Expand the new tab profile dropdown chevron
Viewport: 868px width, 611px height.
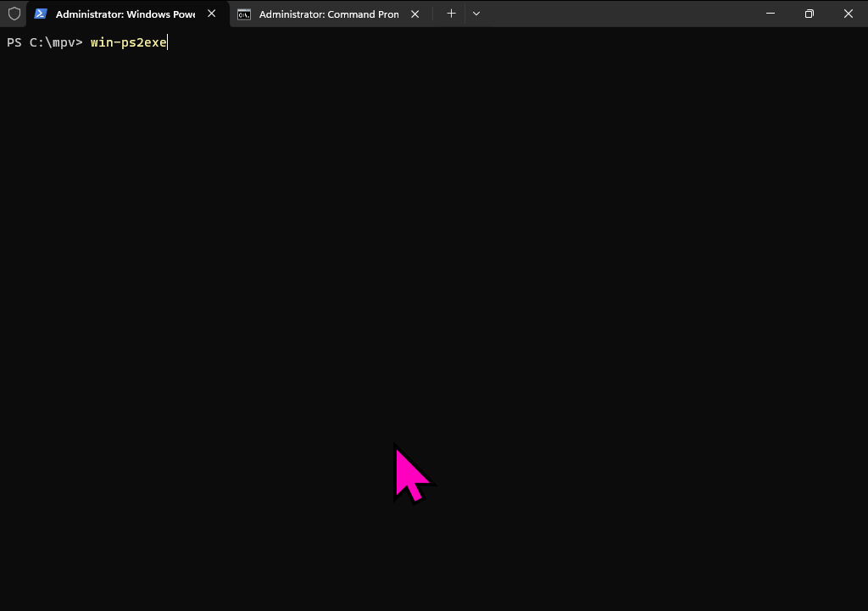pos(476,14)
